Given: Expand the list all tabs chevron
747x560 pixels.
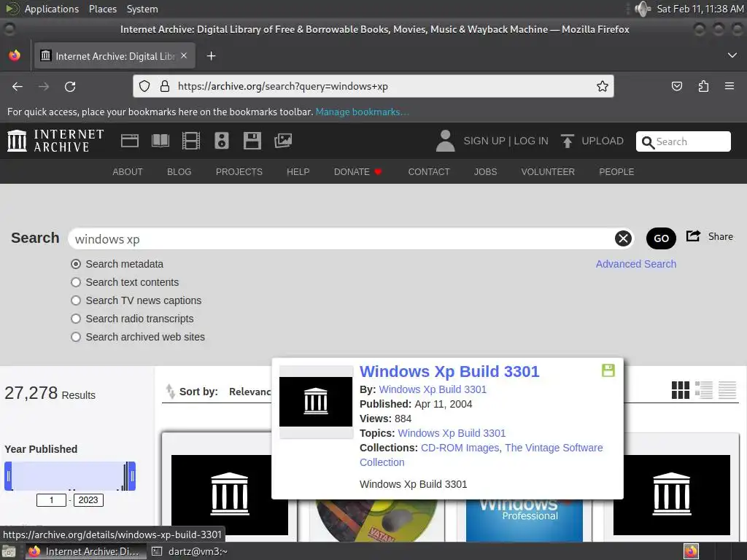Looking at the screenshot, I should (x=732, y=55).
